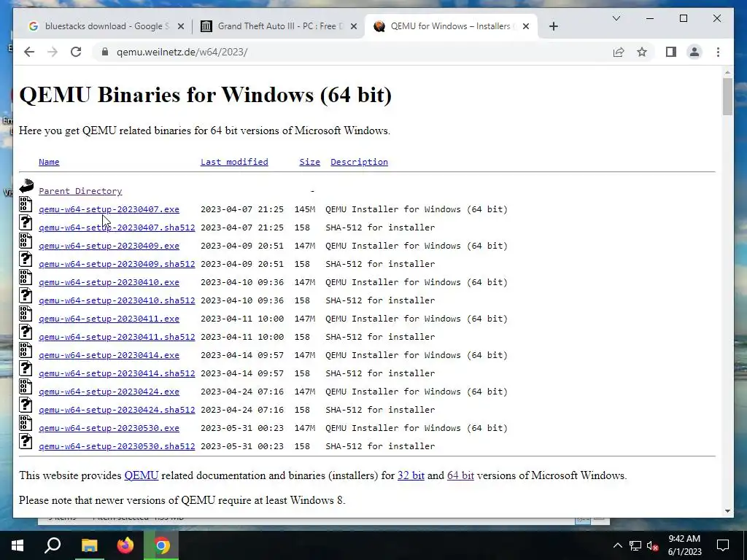Bookmark this page with star icon
This screenshot has width=747, height=560.
(642, 52)
